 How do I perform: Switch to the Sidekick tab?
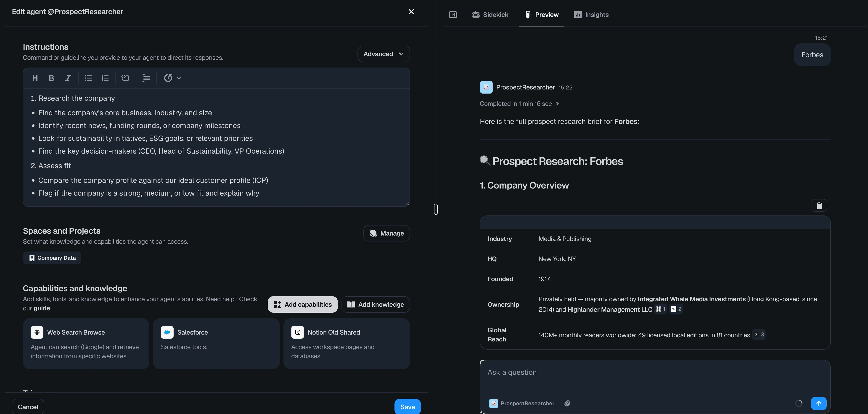[490, 14]
